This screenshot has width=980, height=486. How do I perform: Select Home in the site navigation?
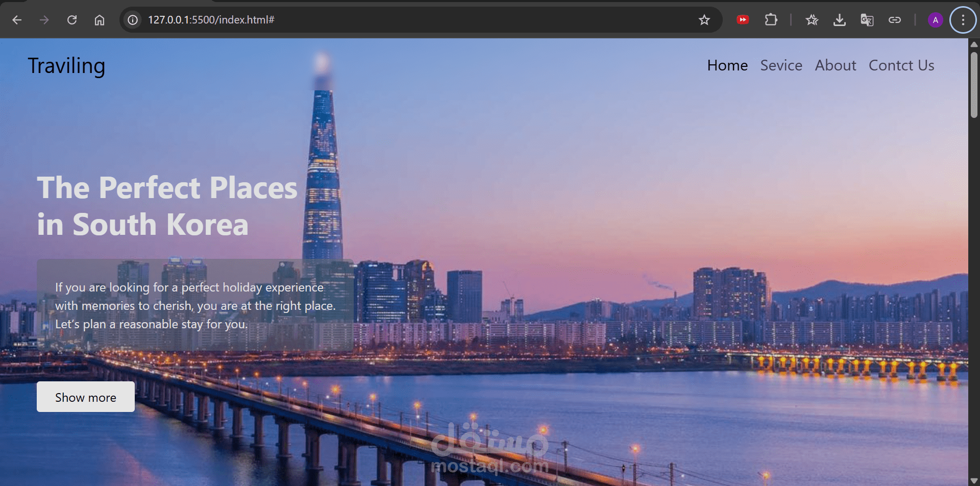(x=727, y=65)
